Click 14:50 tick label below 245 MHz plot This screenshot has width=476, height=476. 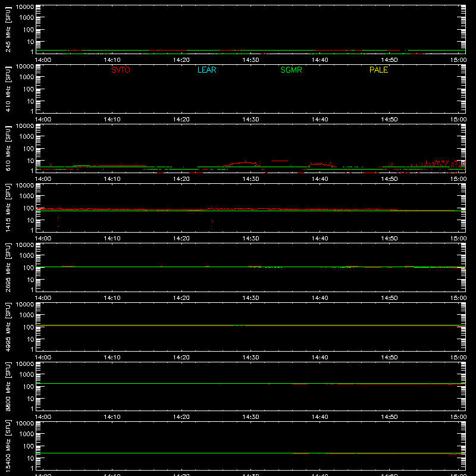(x=389, y=60)
